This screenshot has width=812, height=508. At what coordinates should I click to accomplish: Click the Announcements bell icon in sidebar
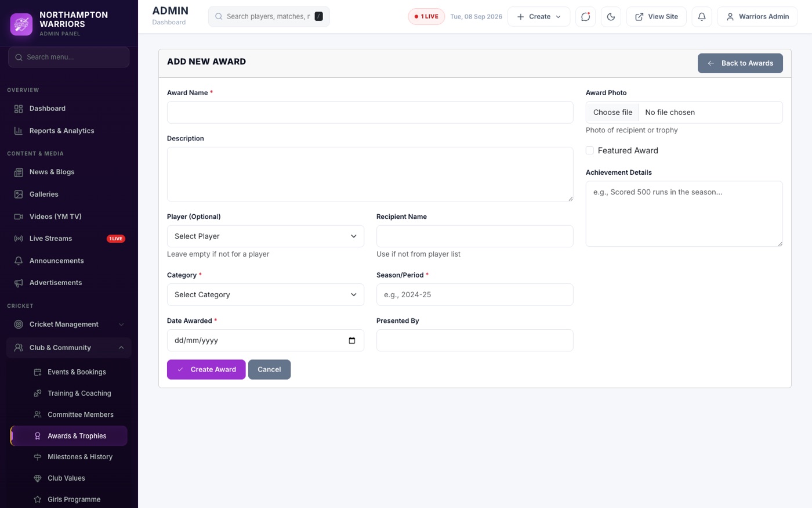(19, 261)
